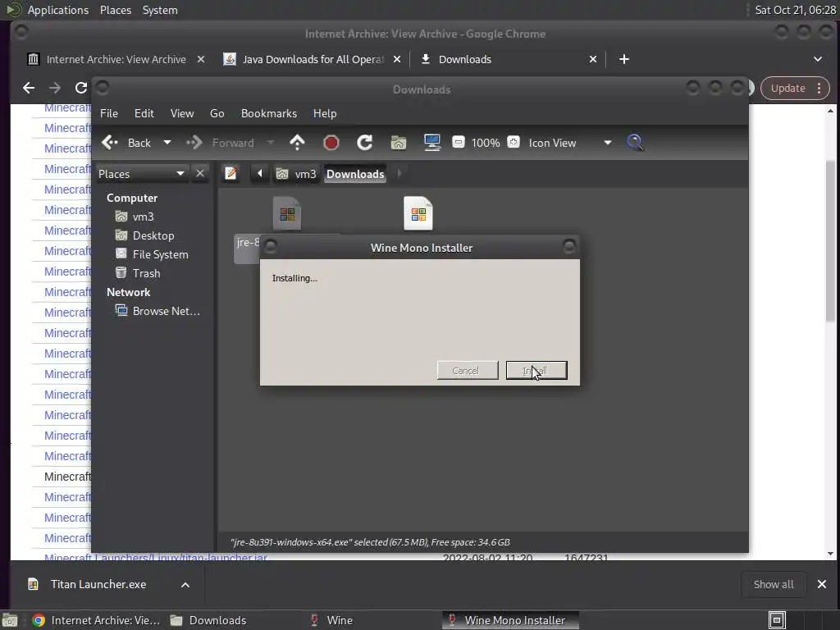This screenshot has width=840, height=630.
Task: Open a new Chrome tab
Action: pos(624,59)
